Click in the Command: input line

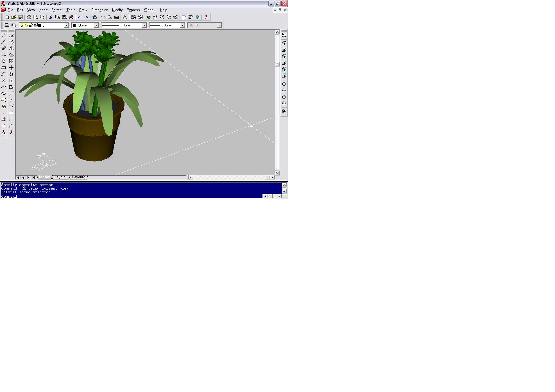(x=132, y=197)
